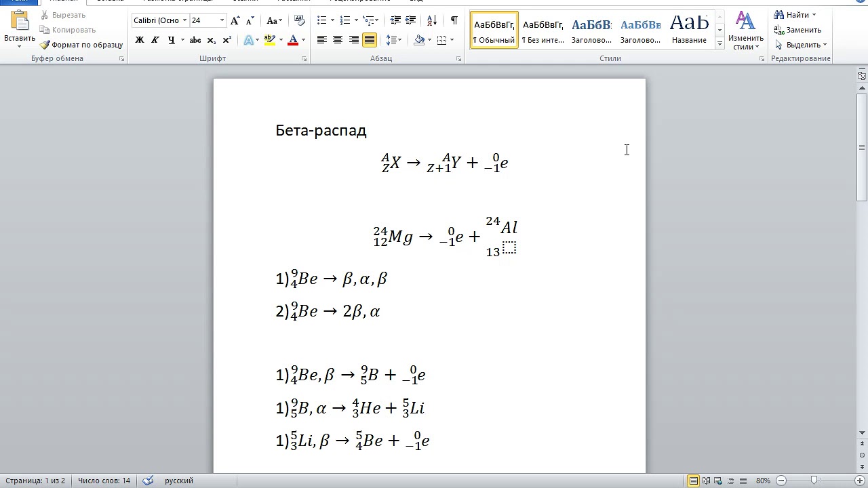Click the Shrink Font icon
Image resolution: width=868 pixels, height=488 pixels.
tap(250, 20)
